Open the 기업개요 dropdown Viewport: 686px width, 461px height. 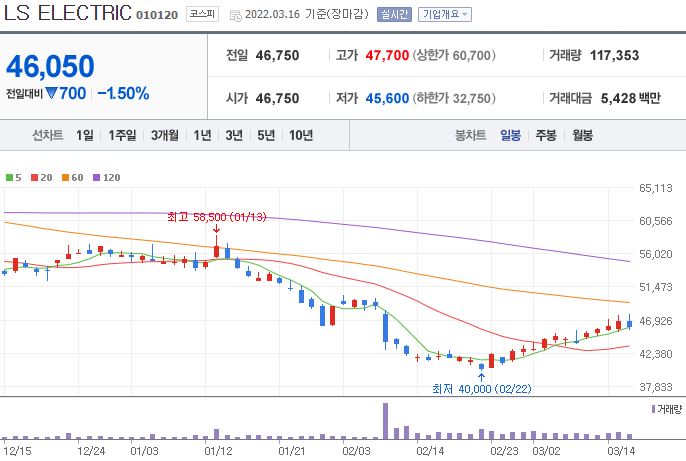pos(444,14)
